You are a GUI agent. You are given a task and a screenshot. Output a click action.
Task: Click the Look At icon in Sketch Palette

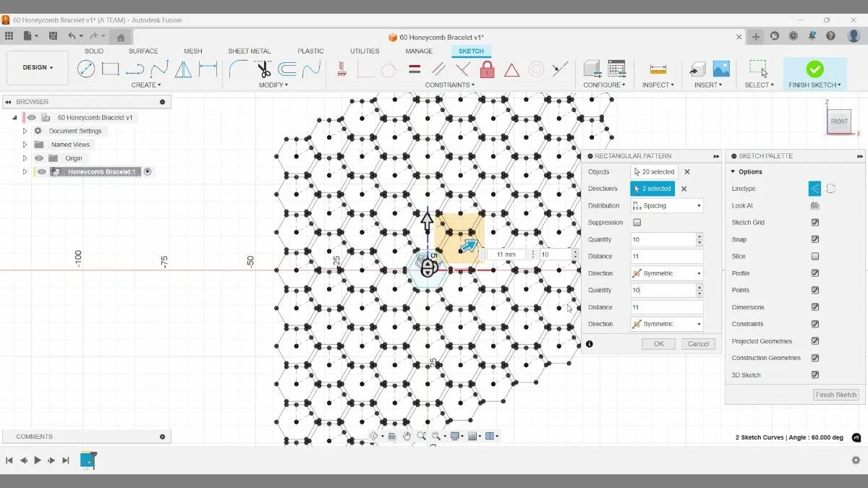[x=815, y=205]
